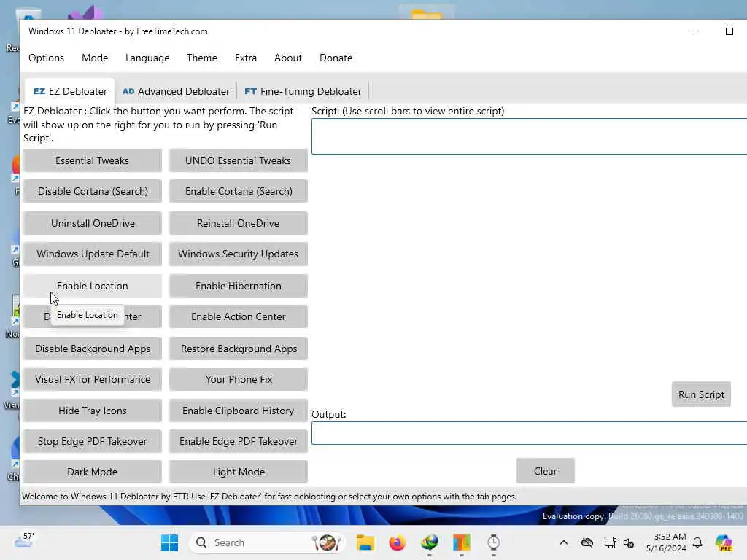747x560 pixels.
Task: Open the weather widget showing 57°
Action: pyautogui.click(x=24, y=540)
